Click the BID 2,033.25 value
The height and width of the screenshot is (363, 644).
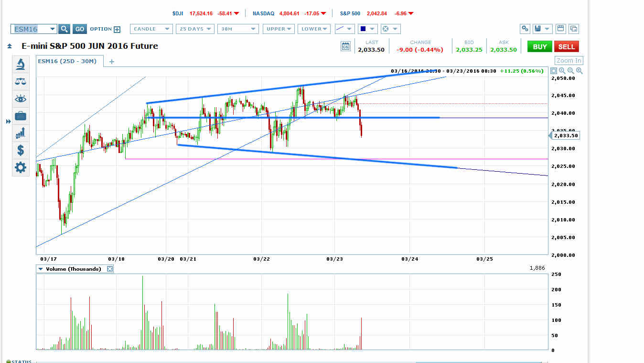(x=469, y=50)
